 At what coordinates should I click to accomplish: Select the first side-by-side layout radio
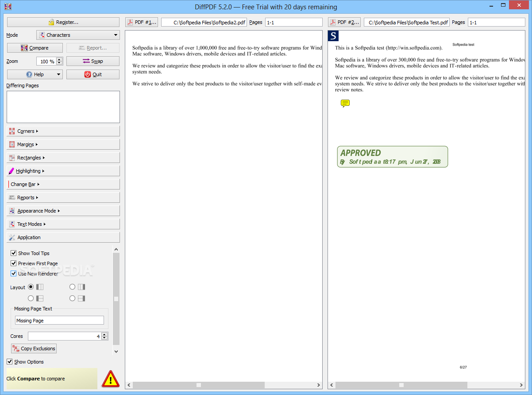(x=31, y=287)
